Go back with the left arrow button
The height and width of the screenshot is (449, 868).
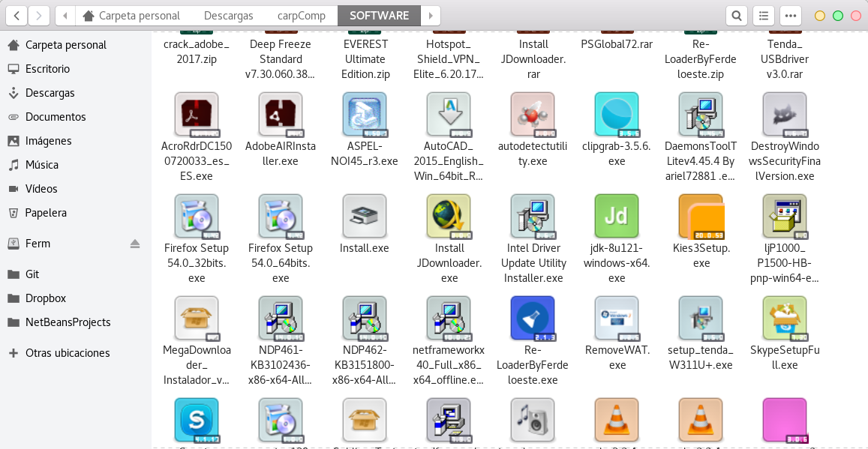point(17,16)
